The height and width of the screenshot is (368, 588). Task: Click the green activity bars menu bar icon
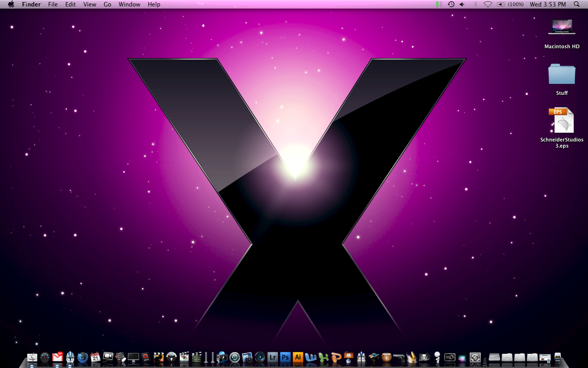click(x=439, y=4)
